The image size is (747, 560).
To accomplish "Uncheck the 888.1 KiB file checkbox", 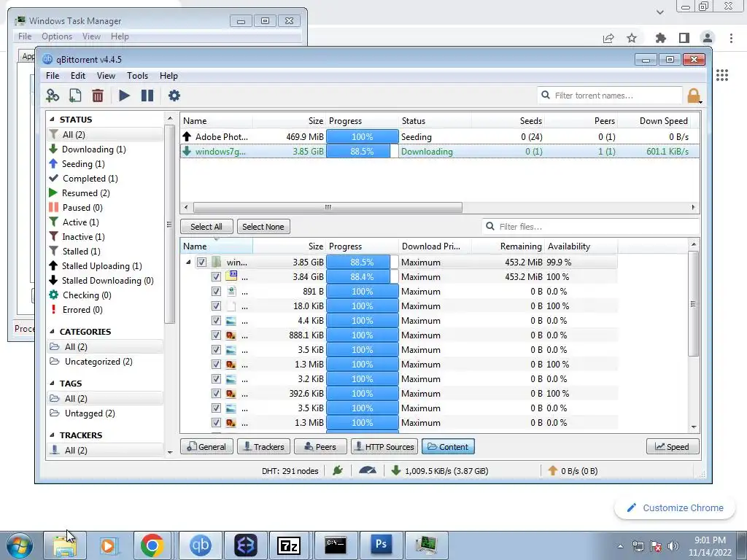I will [x=216, y=335].
